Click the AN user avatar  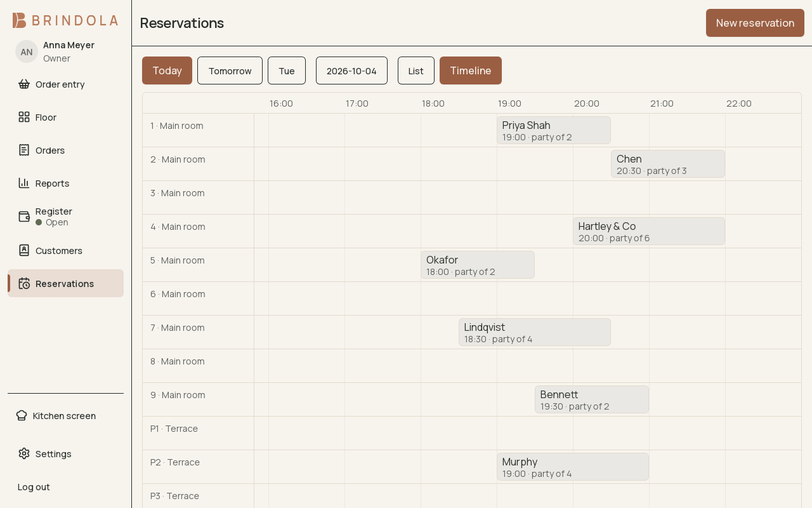[27, 51]
